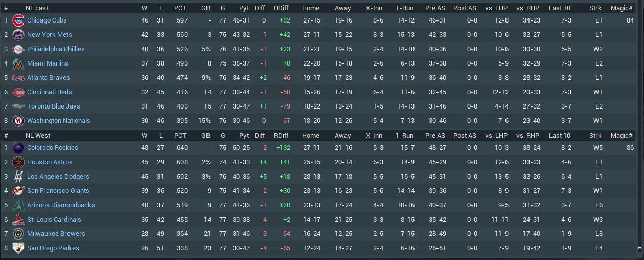Sort NL West by Magic# column
Image resolution: width=644 pixels, height=260 pixels.
tap(622, 136)
